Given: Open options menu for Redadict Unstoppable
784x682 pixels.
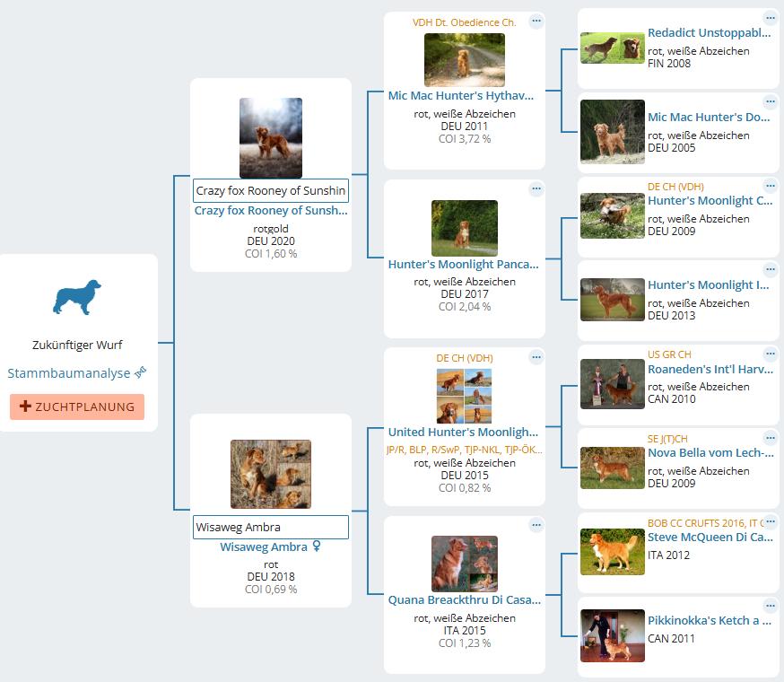Looking at the screenshot, I should pos(770,18).
